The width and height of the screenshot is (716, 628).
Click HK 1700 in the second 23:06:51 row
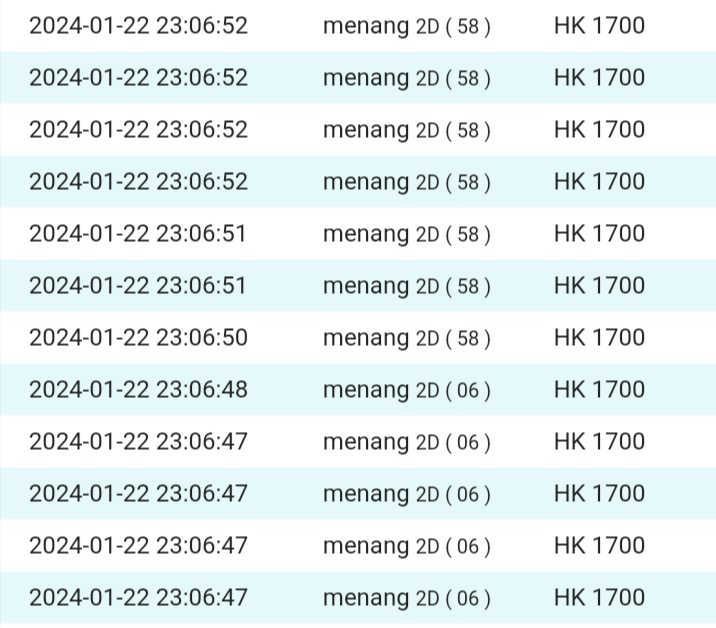(x=599, y=286)
